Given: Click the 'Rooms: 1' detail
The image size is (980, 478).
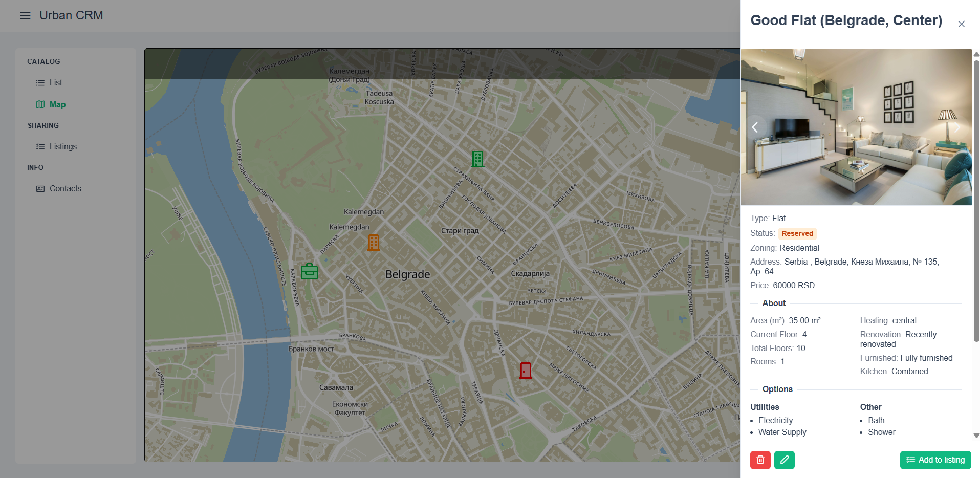Looking at the screenshot, I should coord(767,361).
